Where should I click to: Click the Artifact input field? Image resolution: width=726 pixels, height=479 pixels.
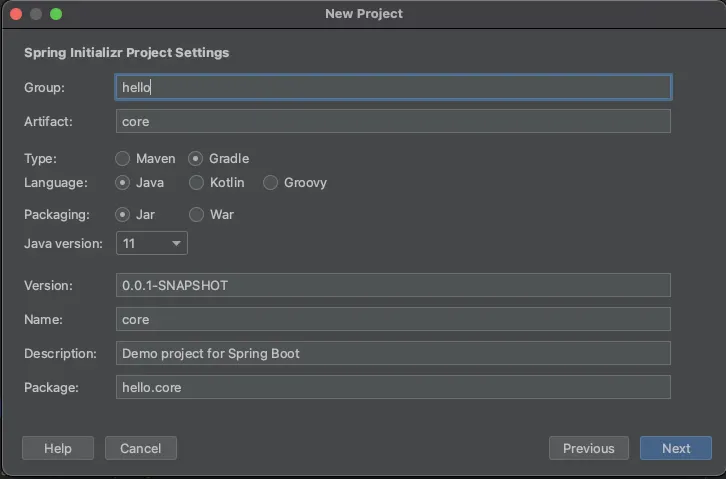[x=393, y=121]
